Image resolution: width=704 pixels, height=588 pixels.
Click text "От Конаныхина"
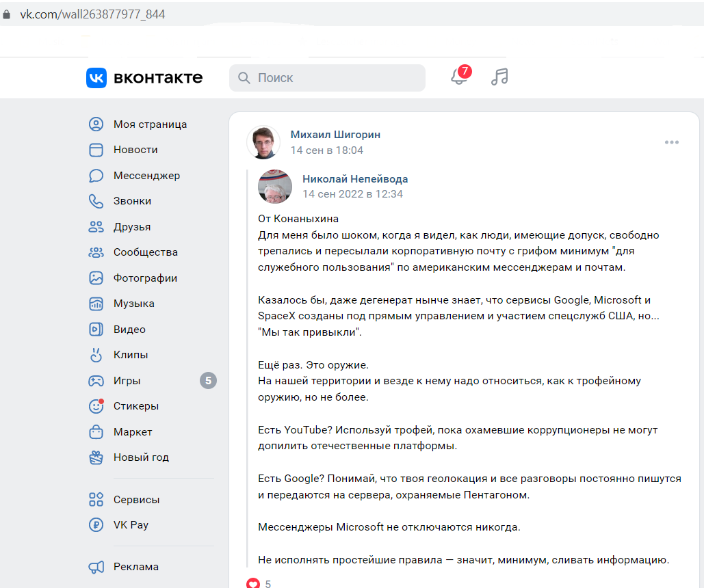click(298, 219)
